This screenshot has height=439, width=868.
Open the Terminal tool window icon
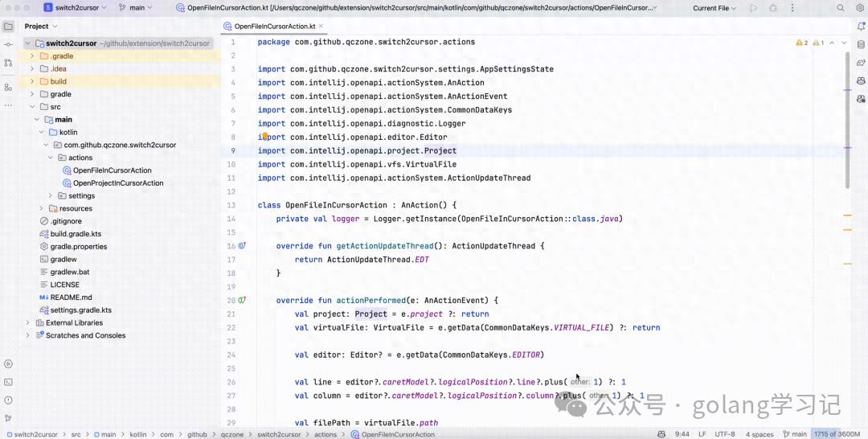click(8, 382)
